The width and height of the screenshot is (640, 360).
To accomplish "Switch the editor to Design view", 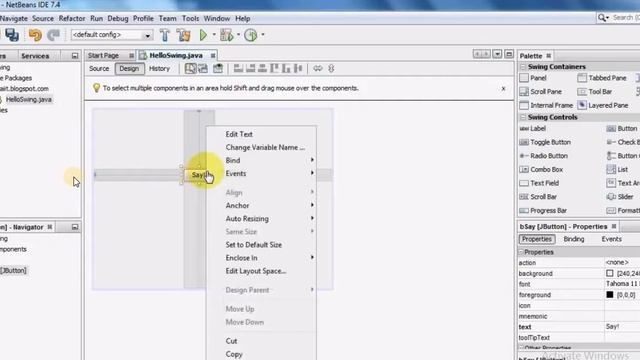I will (129, 69).
